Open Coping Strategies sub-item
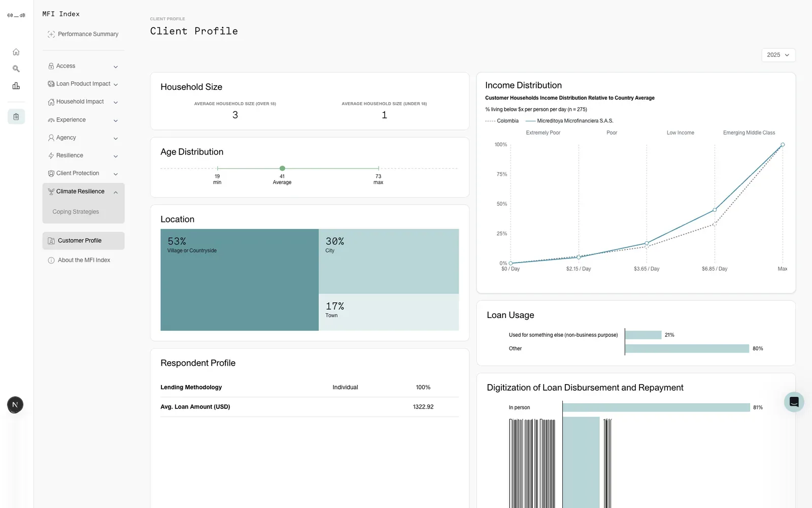This screenshot has width=812, height=508. 76,212
